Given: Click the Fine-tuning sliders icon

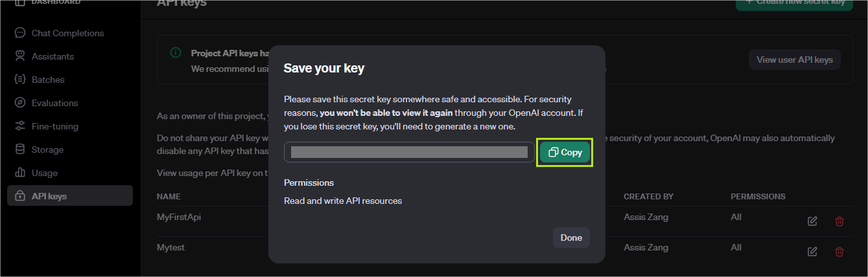Looking at the screenshot, I should click(x=20, y=126).
